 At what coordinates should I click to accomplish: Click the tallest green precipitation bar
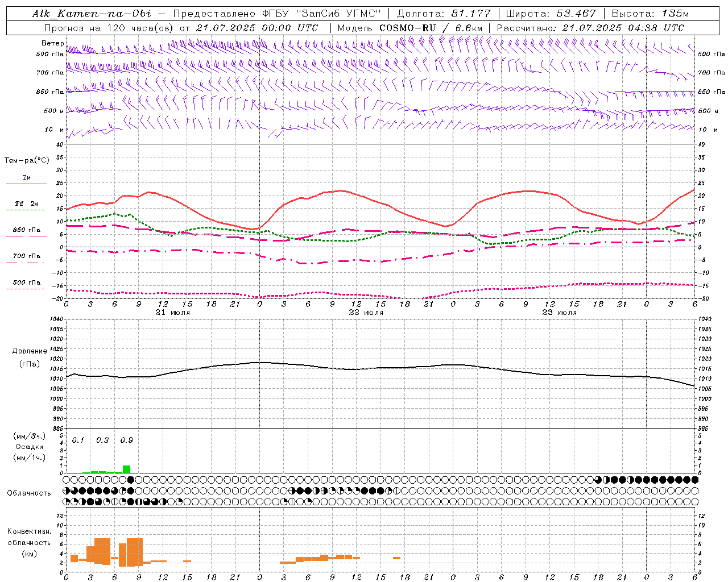point(126,469)
